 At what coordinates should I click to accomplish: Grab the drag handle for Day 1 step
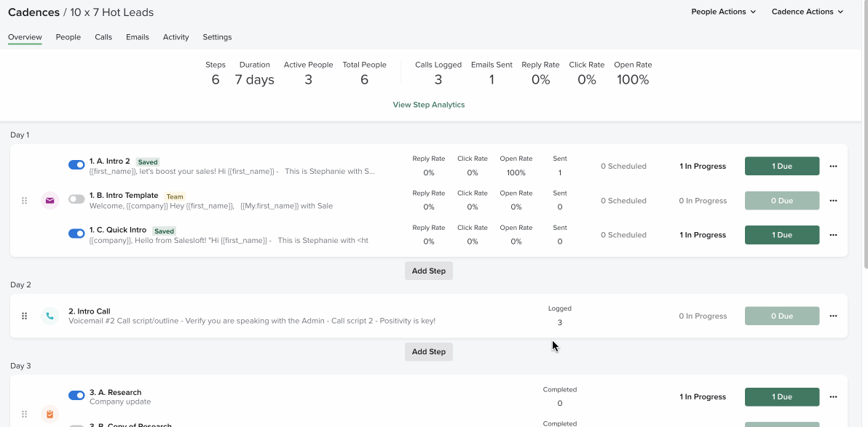click(x=24, y=200)
